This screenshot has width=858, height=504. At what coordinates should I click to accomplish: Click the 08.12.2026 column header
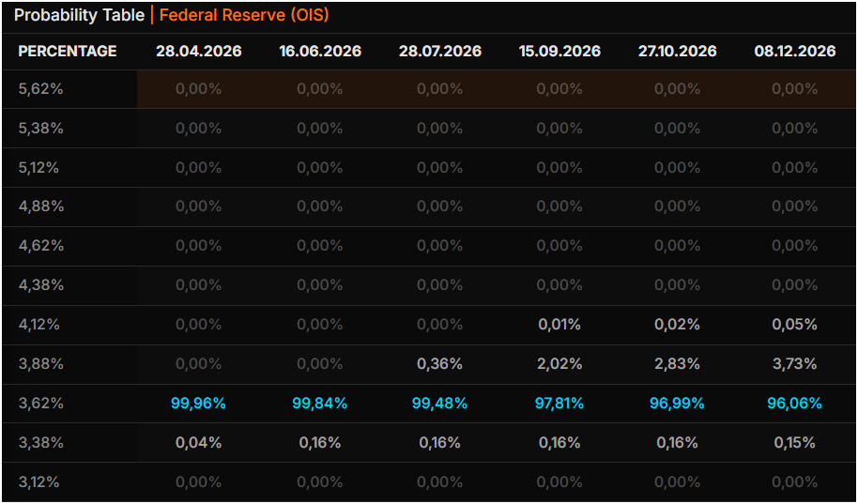point(794,51)
